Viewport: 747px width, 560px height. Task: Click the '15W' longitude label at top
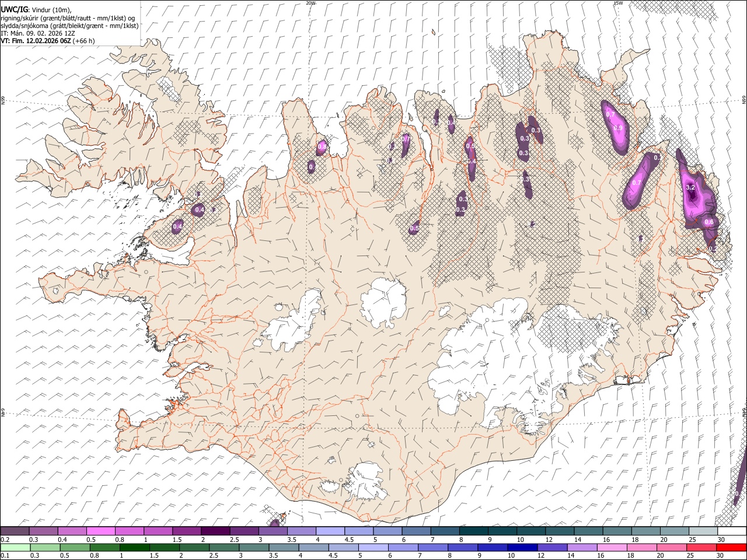(x=618, y=3)
